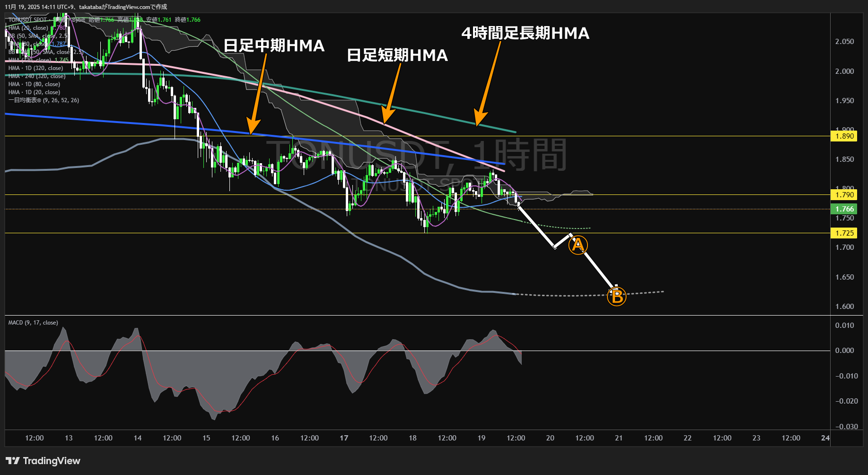The width and height of the screenshot is (868, 475).
Task: Click the 2.000 price axis tick
Action: pos(845,71)
